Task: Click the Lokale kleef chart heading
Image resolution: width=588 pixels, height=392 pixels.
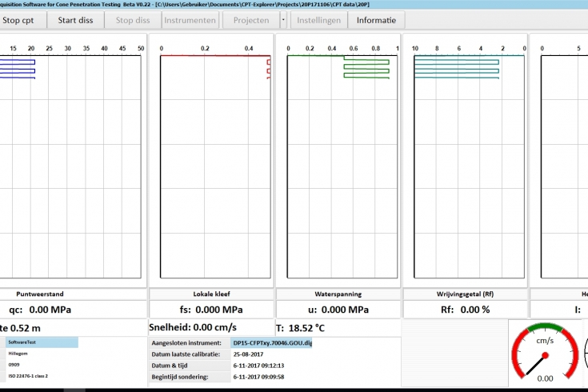Action: point(211,294)
